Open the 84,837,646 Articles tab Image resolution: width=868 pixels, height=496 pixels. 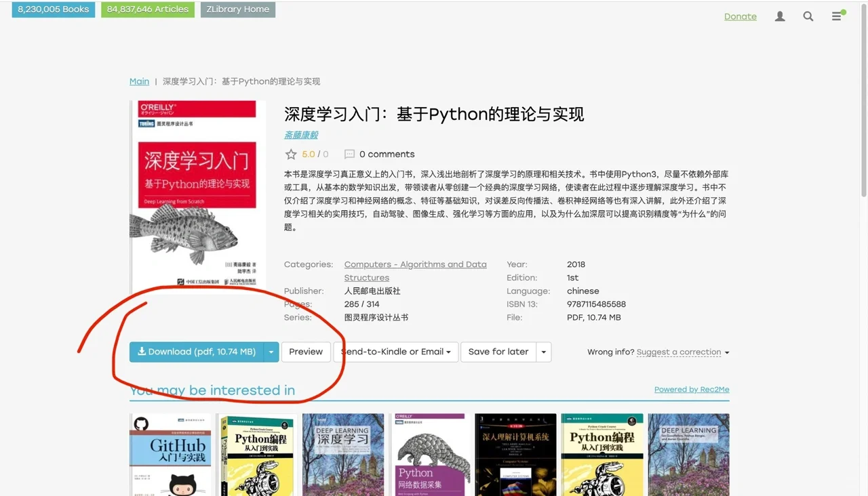click(x=148, y=9)
